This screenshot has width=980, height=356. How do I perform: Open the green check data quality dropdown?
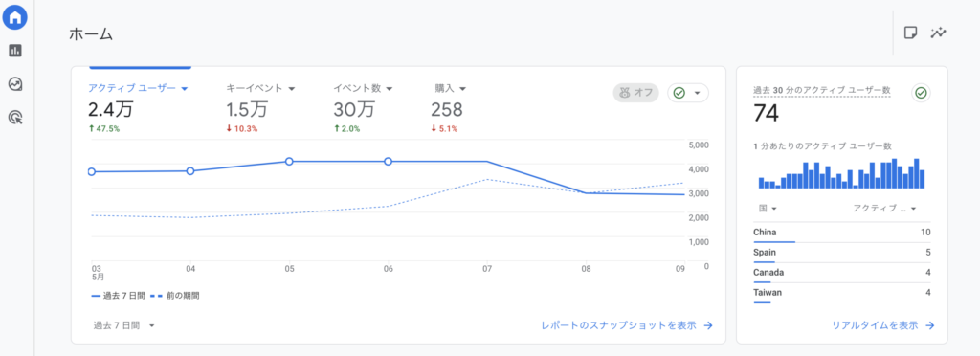click(x=688, y=93)
